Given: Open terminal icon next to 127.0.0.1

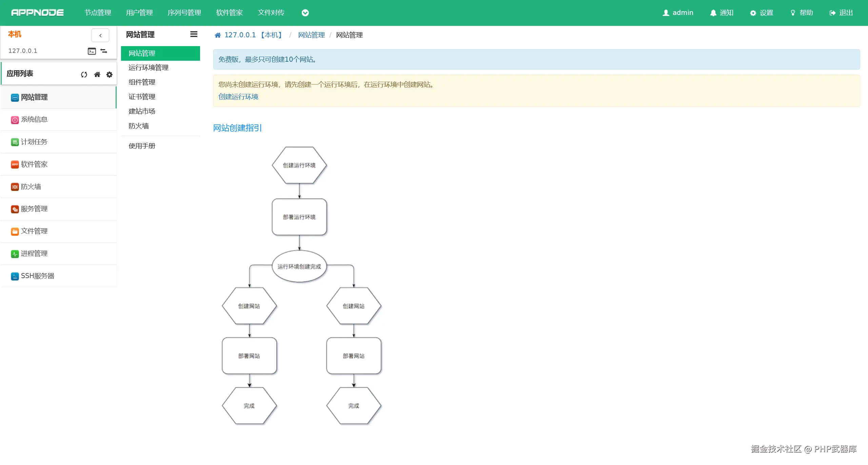Looking at the screenshot, I should coord(92,51).
